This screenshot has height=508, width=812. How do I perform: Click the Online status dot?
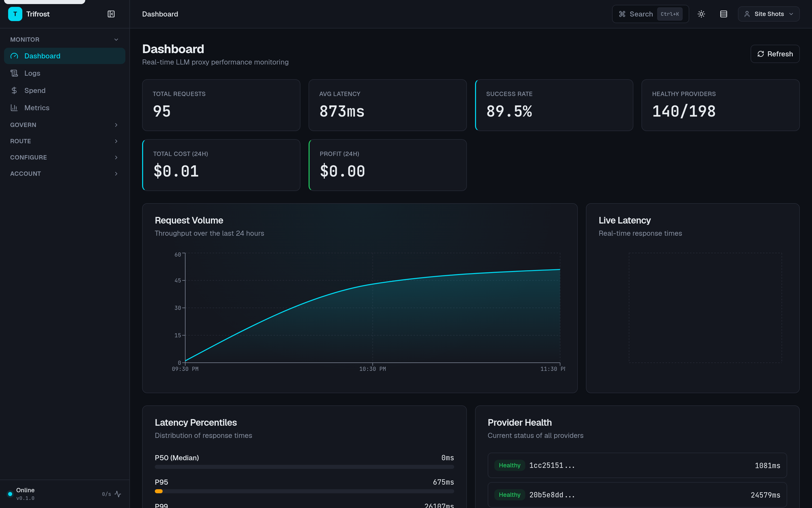(x=10, y=494)
